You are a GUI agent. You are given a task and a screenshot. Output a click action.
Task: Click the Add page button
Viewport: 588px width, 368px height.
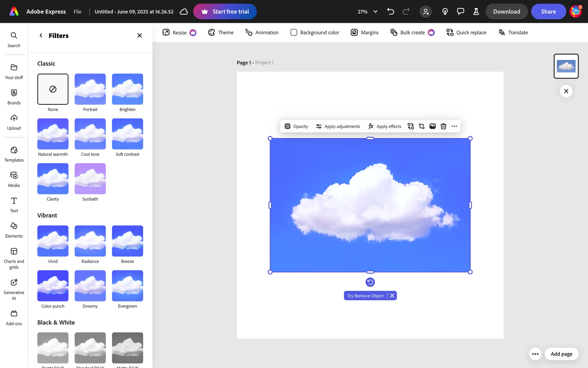(x=561, y=354)
